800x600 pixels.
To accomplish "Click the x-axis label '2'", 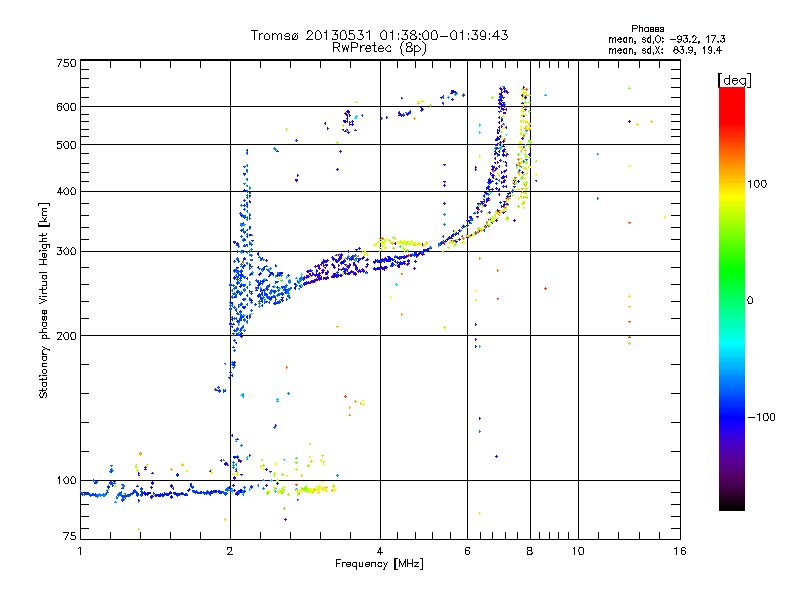I will point(230,551).
